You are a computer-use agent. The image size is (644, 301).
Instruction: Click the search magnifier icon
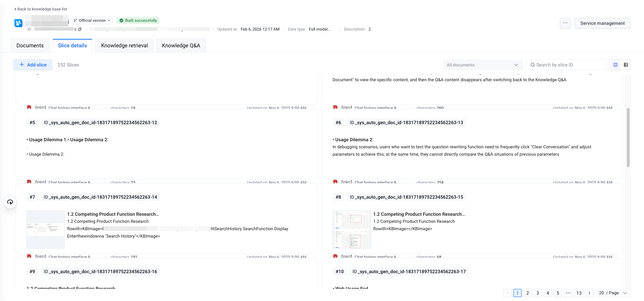point(533,65)
